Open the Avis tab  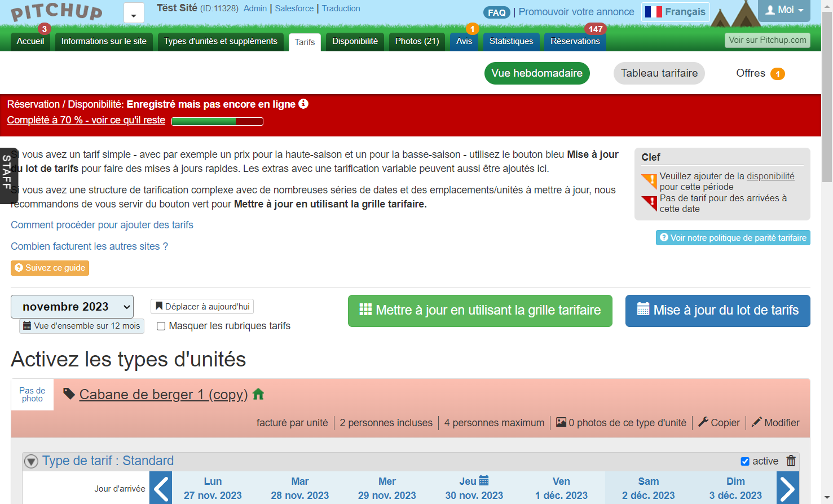[464, 41]
